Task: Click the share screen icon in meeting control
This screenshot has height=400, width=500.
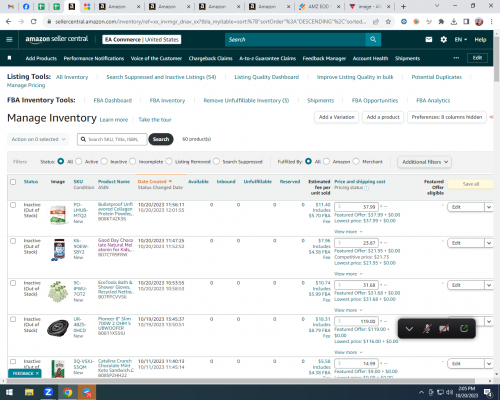Action: (464, 329)
